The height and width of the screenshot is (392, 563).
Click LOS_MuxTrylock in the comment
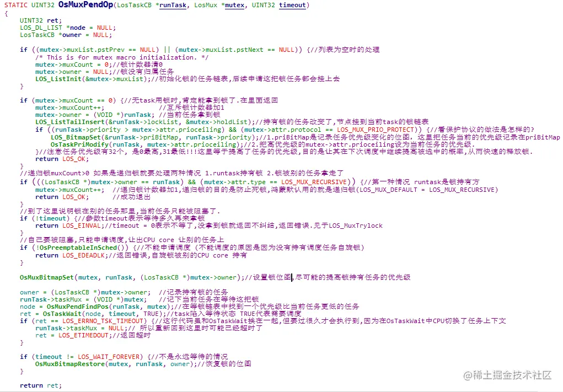(x=356, y=226)
